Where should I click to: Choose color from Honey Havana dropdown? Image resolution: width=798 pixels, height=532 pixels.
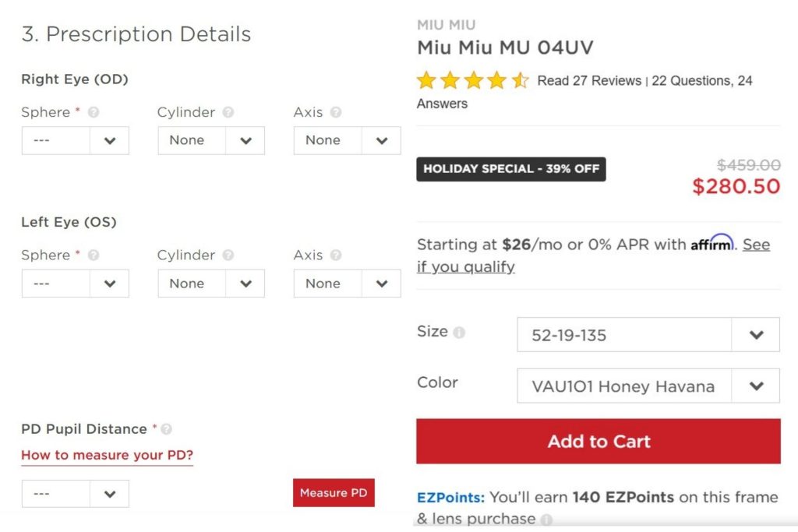648,386
